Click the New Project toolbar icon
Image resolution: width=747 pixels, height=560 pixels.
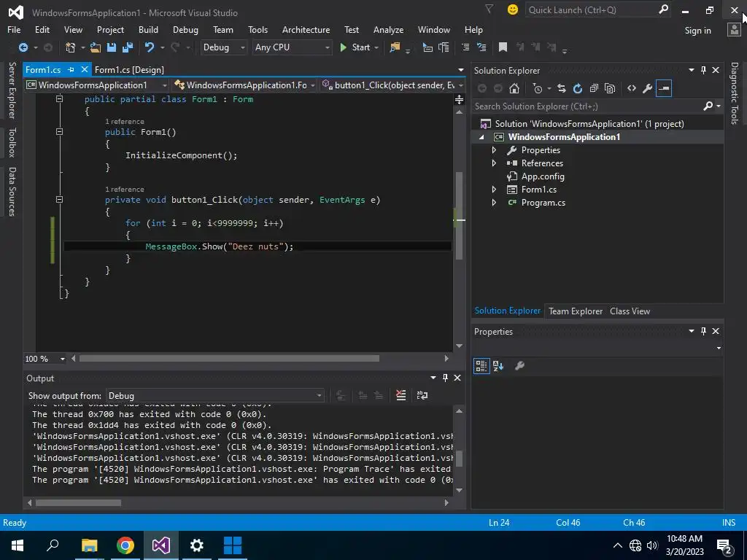[71, 47]
